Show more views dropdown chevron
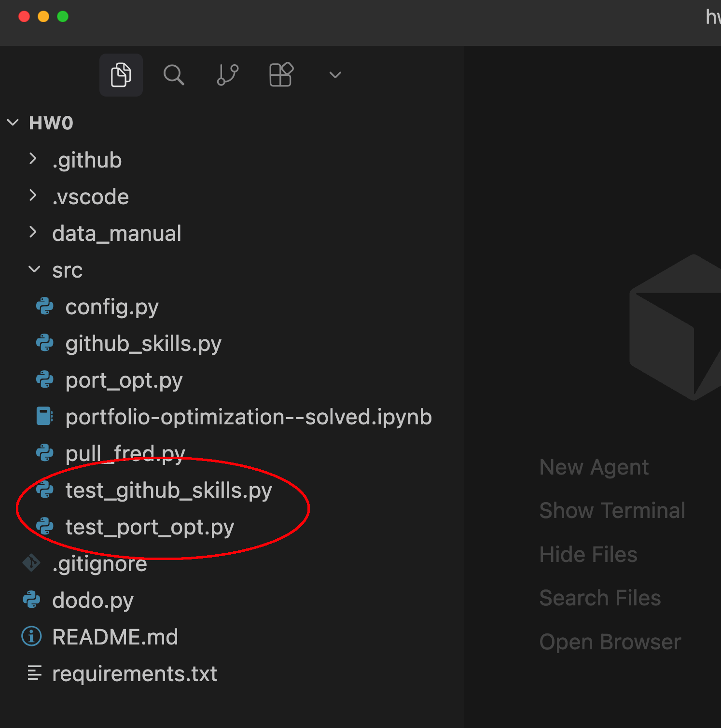 [335, 75]
